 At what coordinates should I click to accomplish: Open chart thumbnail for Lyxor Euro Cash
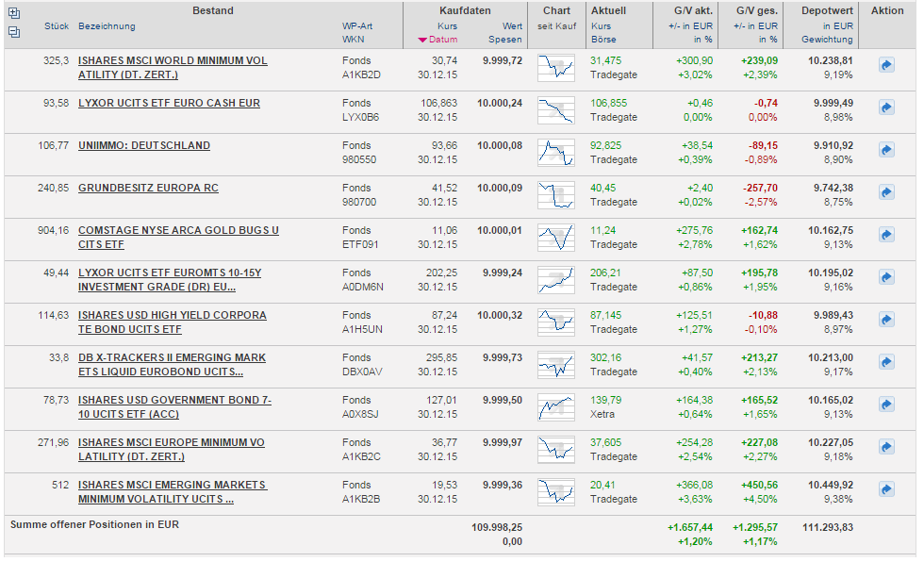[555, 110]
